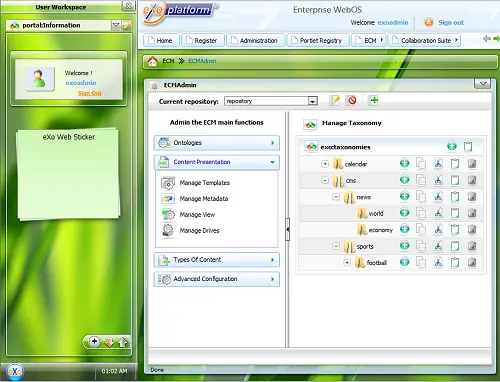500x382 pixels.
Task: Click the plus button in workspace controls
Action: (95, 341)
